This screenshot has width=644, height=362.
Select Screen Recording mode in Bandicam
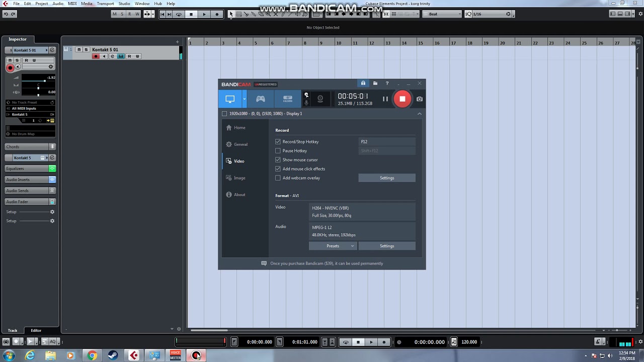pos(230,99)
